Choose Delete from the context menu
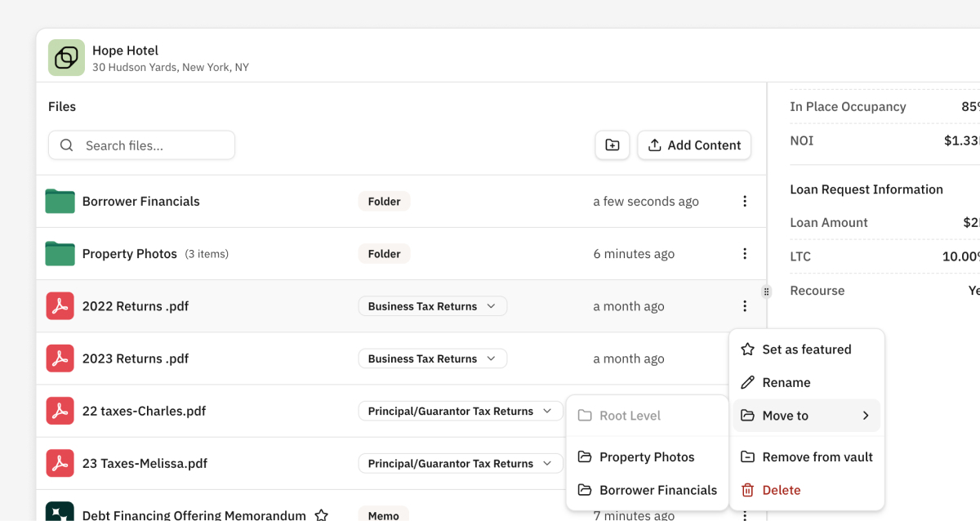Screen dimensions: 980x521 [781, 490]
